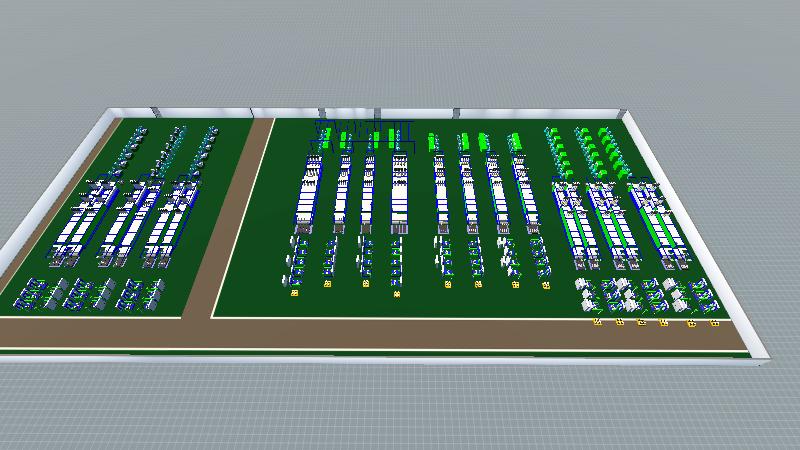Click the rightmost yellow marker at bottom right
The image size is (800, 450).
pos(714,324)
